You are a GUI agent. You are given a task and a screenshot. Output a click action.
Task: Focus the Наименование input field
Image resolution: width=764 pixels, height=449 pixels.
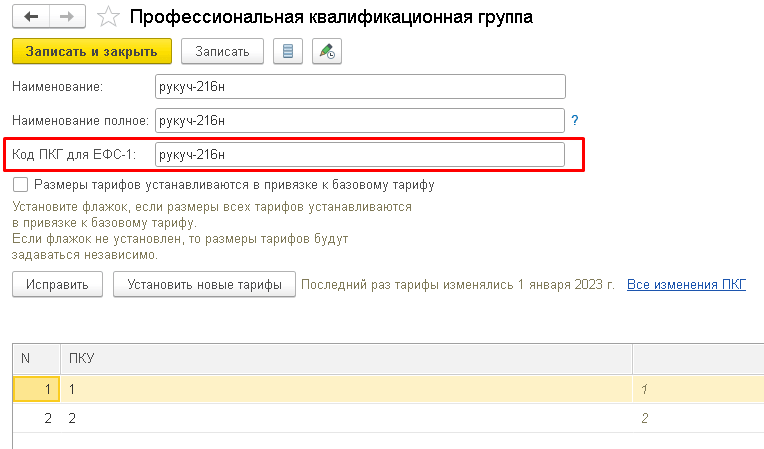[x=360, y=87]
